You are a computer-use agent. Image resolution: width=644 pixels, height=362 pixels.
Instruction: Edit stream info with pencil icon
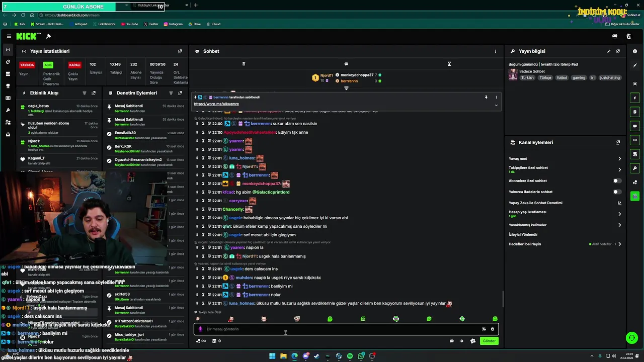pos(609,51)
